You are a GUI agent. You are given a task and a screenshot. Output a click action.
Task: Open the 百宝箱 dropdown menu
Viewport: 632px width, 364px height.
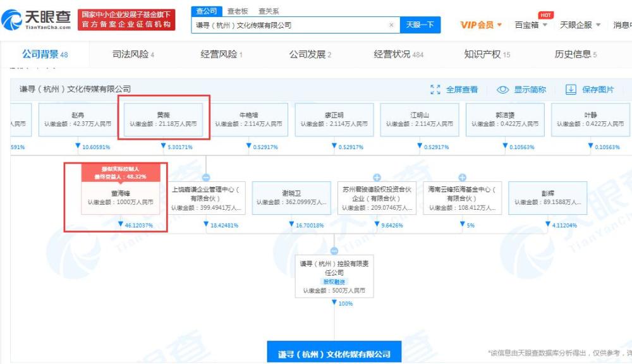[531, 25]
